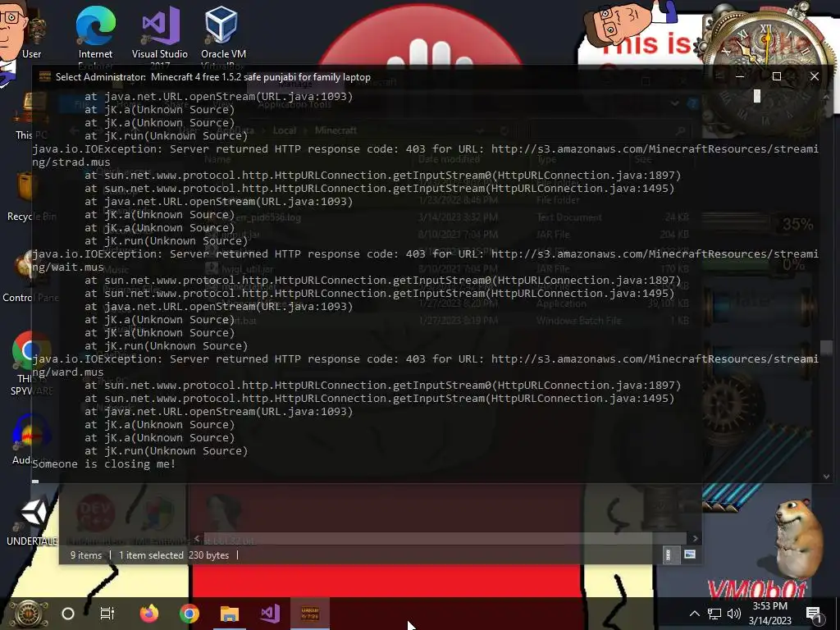The image size is (840, 630).
Task: Switch to File Explorer on the taskbar
Action: (x=230, y=614)
